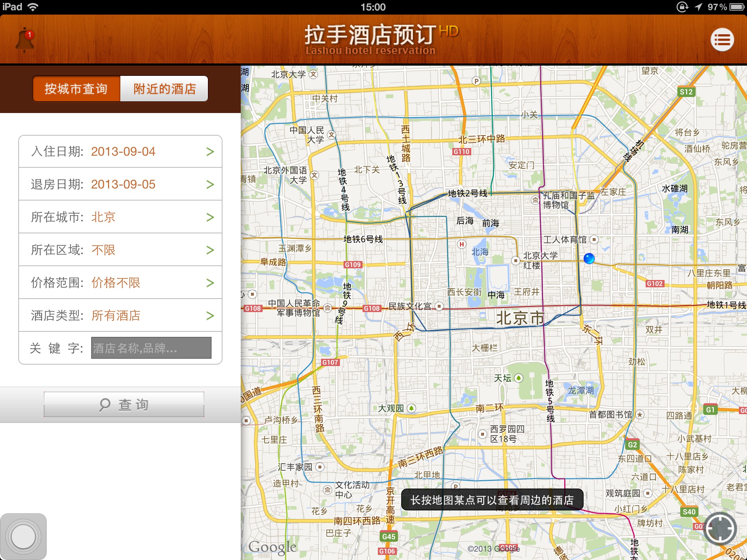This screenshot has height=560, width=747.
Task: Tap the 大观园 green marker icon
Action: tap(411, 408)
